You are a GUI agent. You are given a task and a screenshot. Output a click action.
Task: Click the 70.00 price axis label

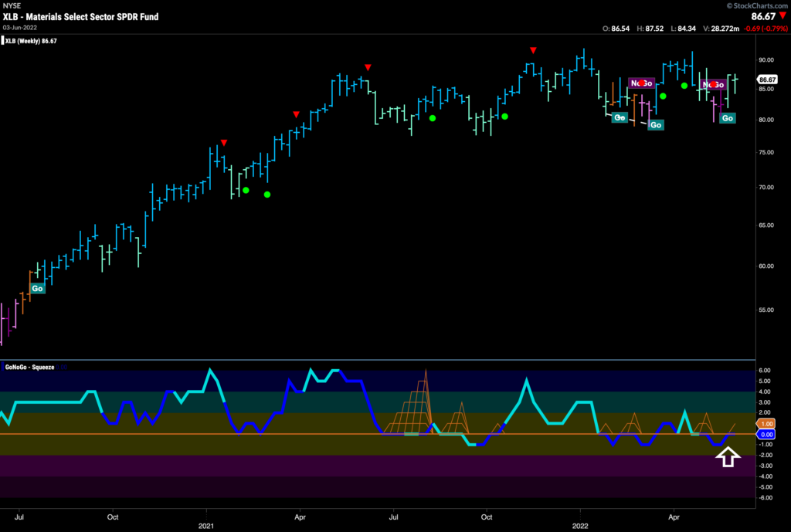(x=766, y=187)
